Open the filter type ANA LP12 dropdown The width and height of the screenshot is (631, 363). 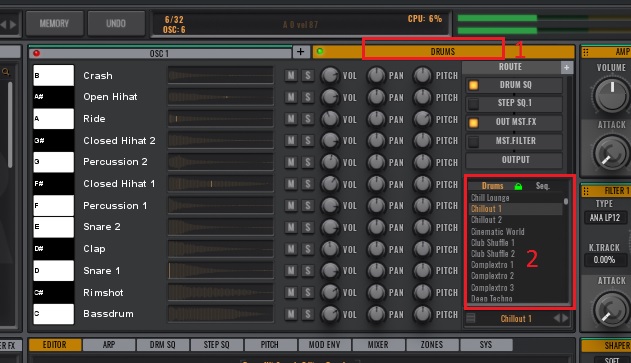pos(605,218)
